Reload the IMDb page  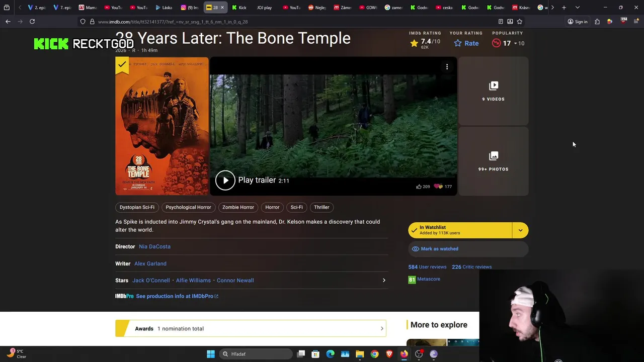32,22
